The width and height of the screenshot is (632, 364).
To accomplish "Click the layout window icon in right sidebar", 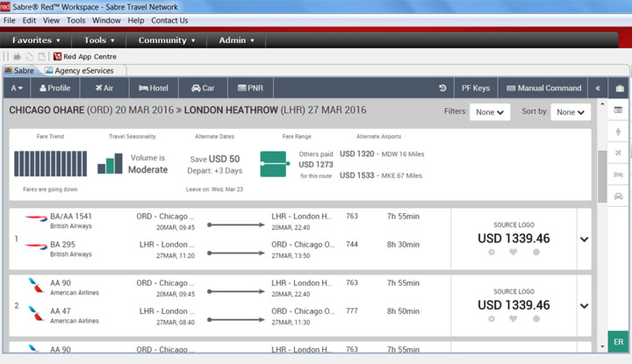I will pyautogui.click(x=618, y=110).
